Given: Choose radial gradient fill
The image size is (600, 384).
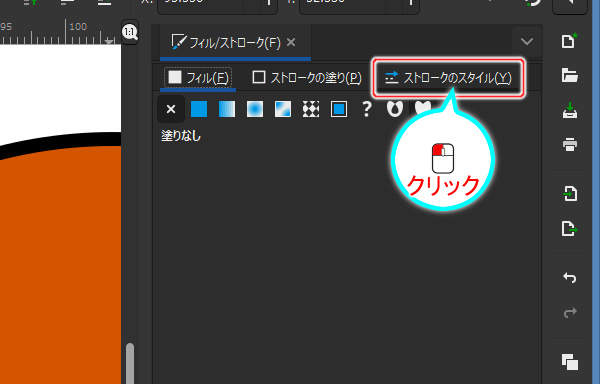Looking at the screenshot, I should pos(255,109).
